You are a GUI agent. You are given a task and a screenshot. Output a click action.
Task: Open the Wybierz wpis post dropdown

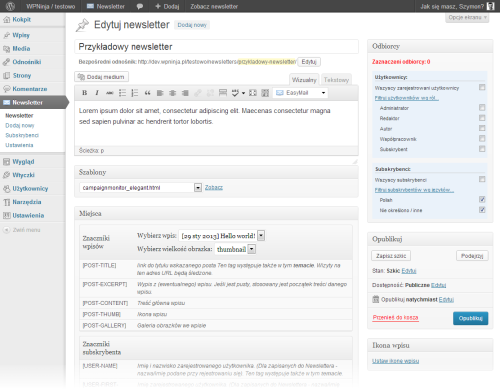[222, 236]
